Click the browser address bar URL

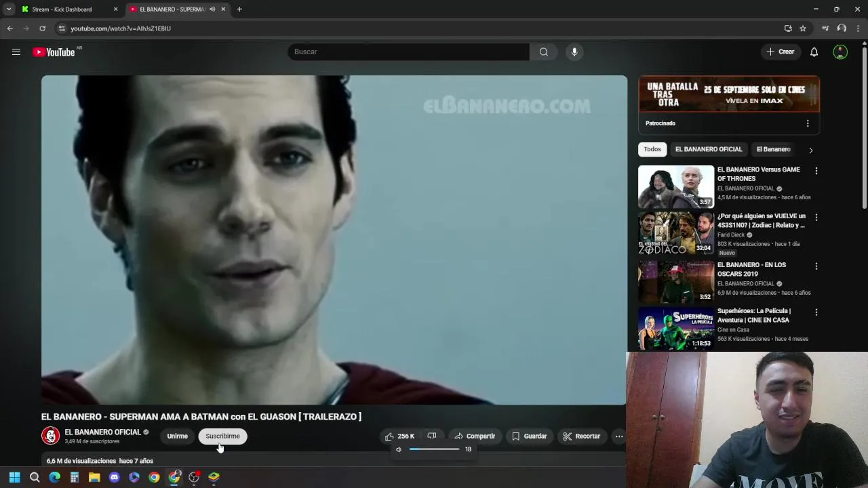[121, 28]
